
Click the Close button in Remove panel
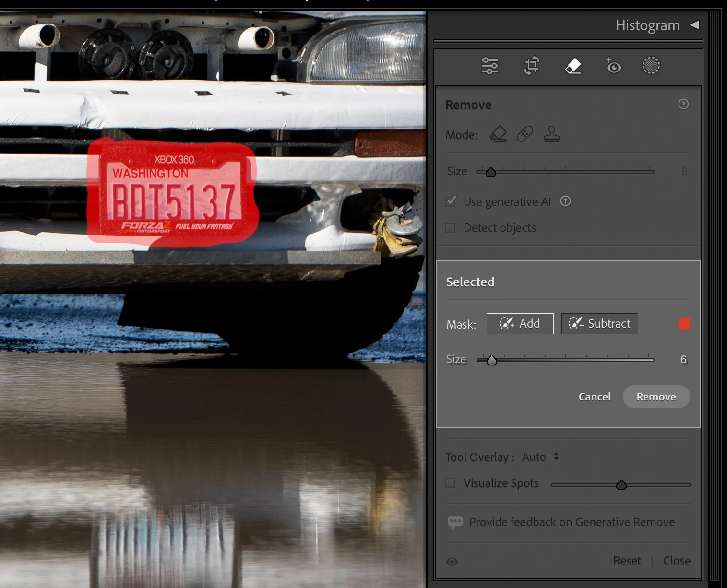(677, 561)
